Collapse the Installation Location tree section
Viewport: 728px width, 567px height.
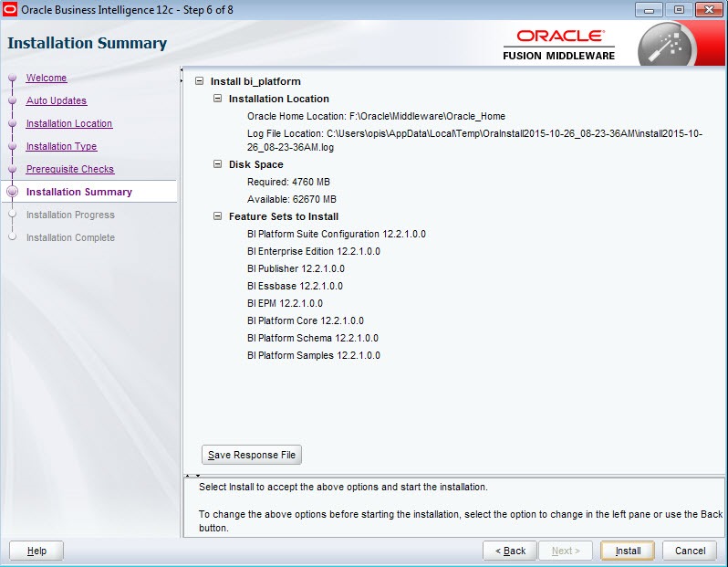click(217, 98)
